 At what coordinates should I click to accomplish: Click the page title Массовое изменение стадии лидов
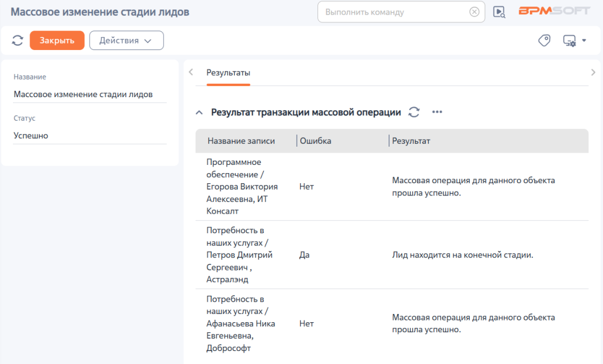100,12
